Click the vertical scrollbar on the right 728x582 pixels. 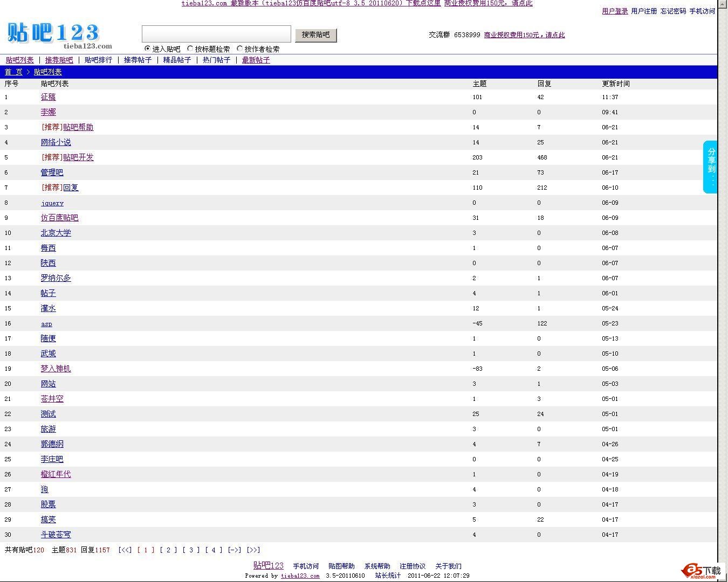722,269
